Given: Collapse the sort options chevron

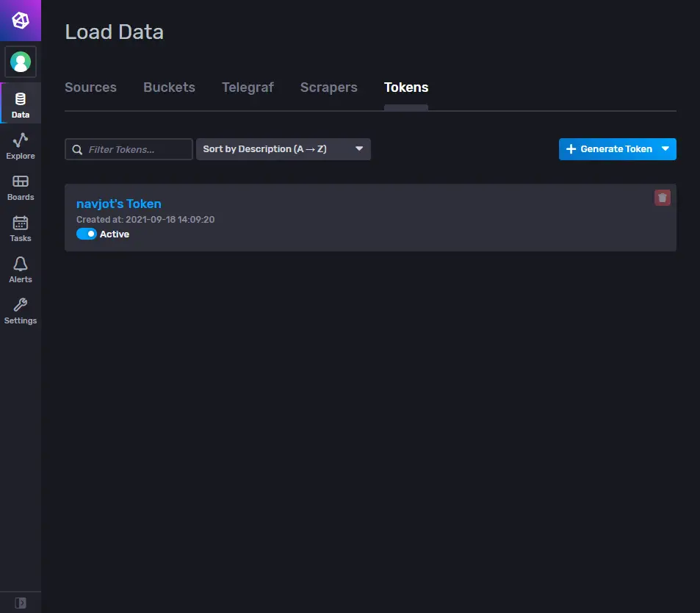Looking at the screenshot, I should [x=359, y=148].
